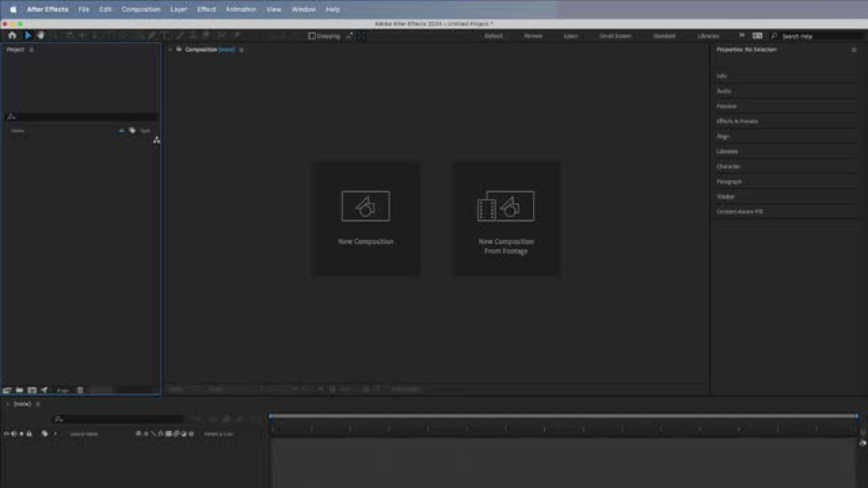Click the trash icon in Project panel

80,390
